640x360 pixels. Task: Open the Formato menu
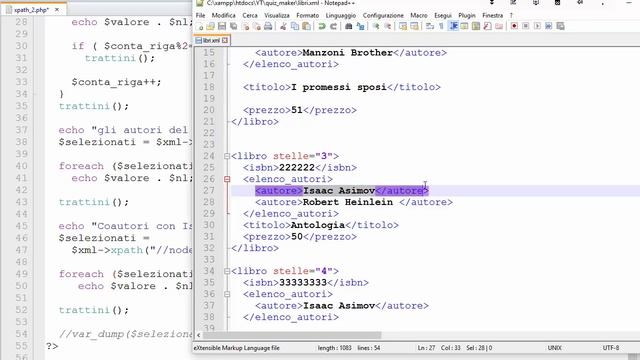coord(307,16)
